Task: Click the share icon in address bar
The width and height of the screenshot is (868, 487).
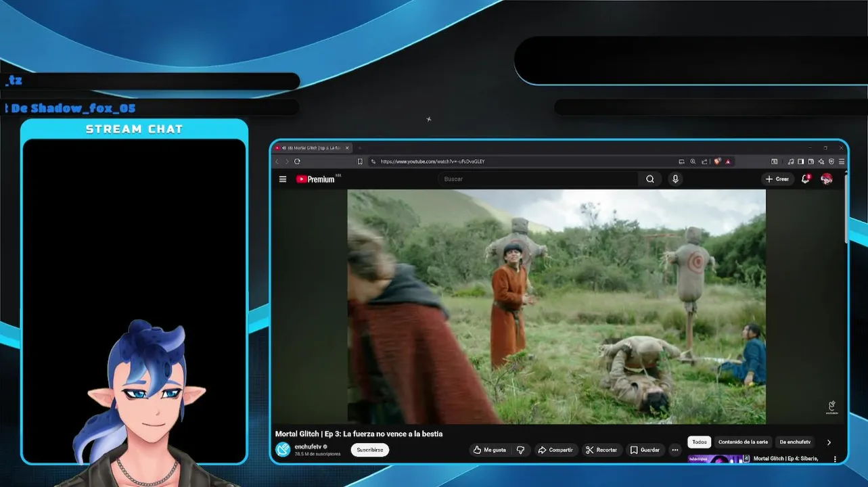Action: click(704, 162)
